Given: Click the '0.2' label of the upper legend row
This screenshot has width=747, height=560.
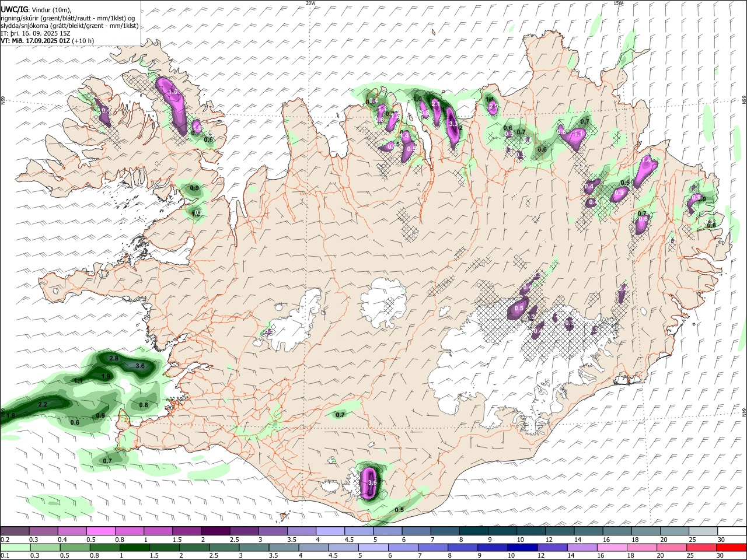Looking at the screenshot, I should coord(5,540).
